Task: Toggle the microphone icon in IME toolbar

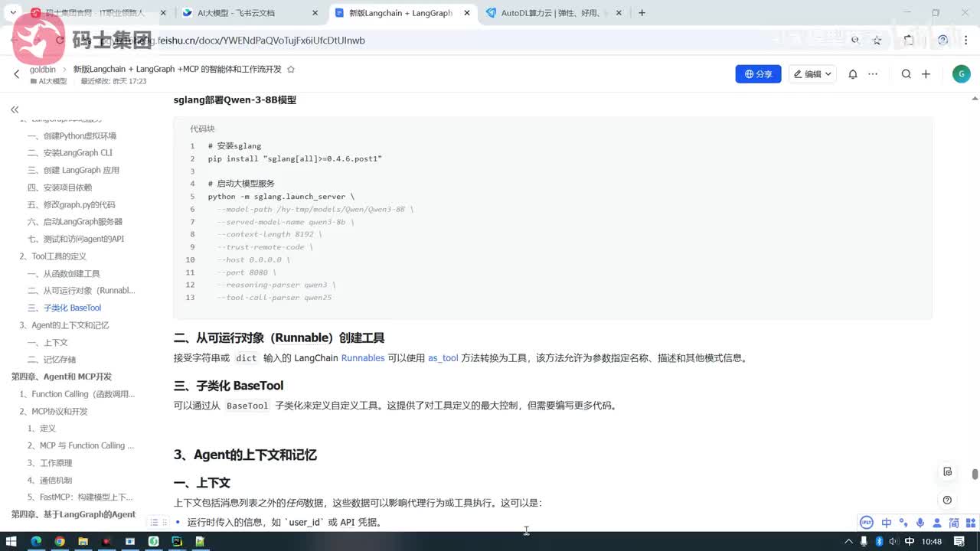Action: (x=920, y=523)
